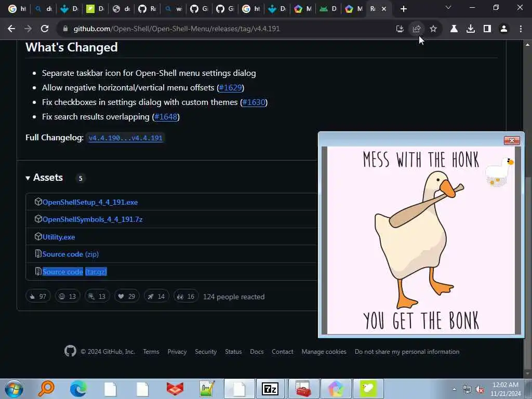Click Manage cookies in footer
The height and width of the screenshot is (399, 532).
324,352
